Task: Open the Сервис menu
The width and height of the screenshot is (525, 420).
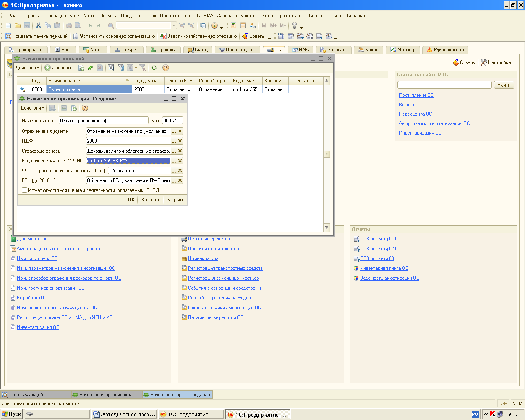Action: (x=316, y=16)
